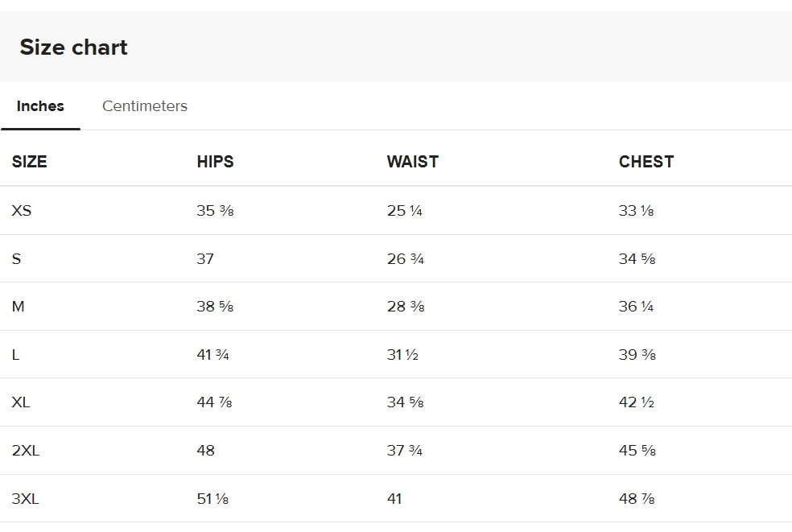
Task: Click the Size chart heading
Action: click(x=74, y=47)
